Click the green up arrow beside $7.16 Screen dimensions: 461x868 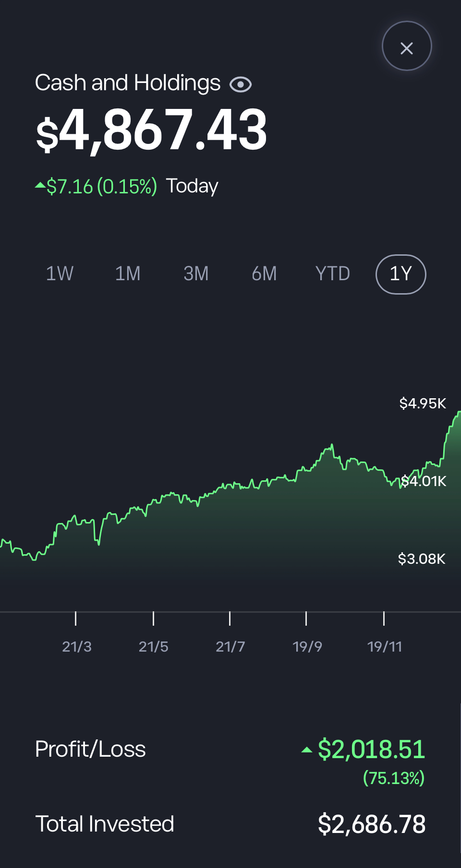click(x=40, y=185)
